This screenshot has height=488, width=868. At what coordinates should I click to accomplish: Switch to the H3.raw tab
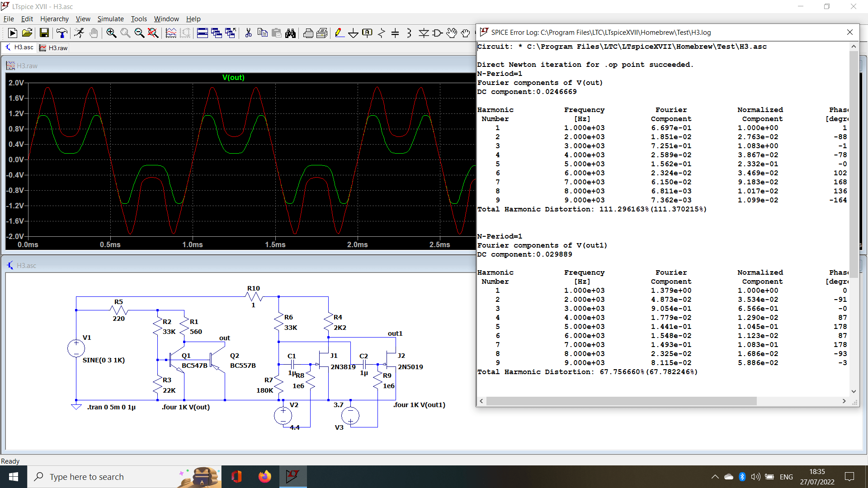[53, 47]
